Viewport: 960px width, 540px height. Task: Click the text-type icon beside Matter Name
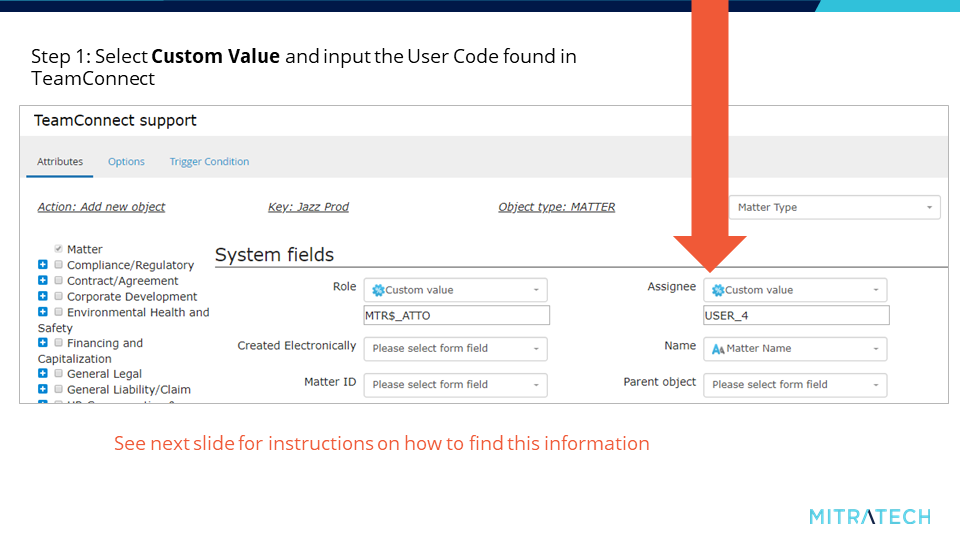[x=718, y=349]
